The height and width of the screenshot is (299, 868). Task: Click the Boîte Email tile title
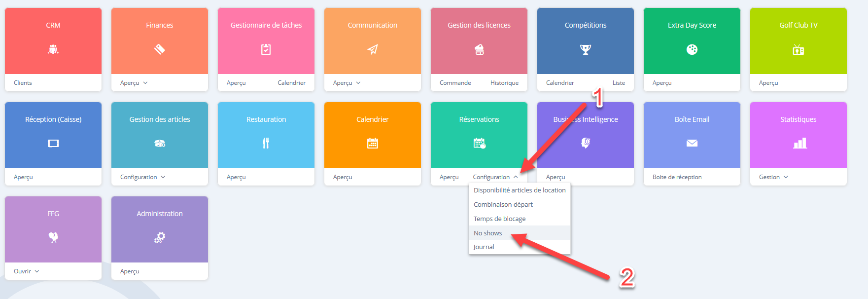(x=692, y=119)
